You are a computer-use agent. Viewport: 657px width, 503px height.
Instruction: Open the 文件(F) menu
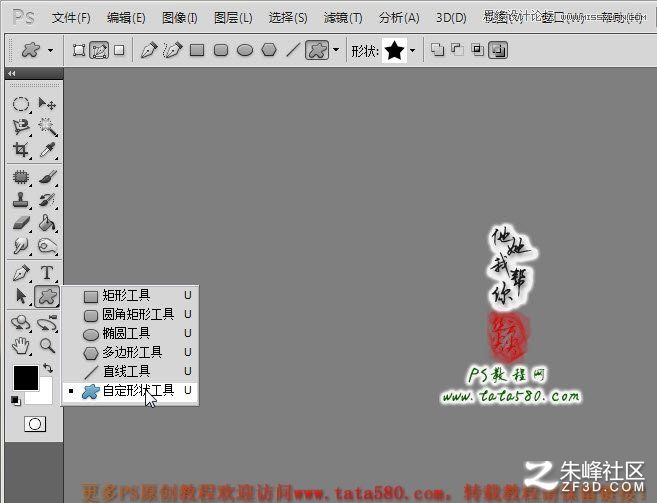(71, 18)
